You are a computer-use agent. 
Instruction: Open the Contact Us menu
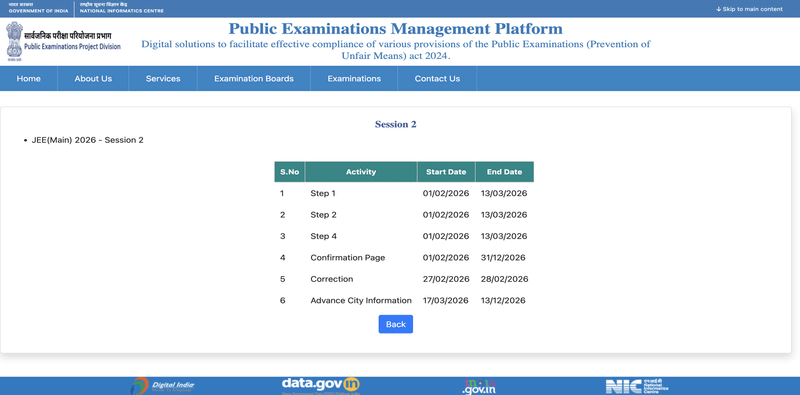pos(437,79)
